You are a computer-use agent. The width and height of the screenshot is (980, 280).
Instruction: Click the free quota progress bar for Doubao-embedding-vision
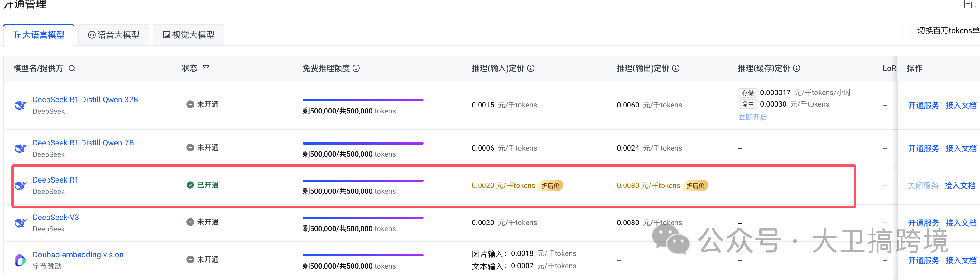pyautogui.click(x=363, y=255)
